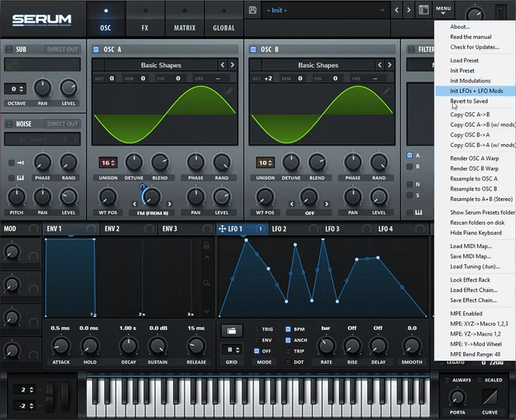Select the LFO 2 tab

(295, 229)
